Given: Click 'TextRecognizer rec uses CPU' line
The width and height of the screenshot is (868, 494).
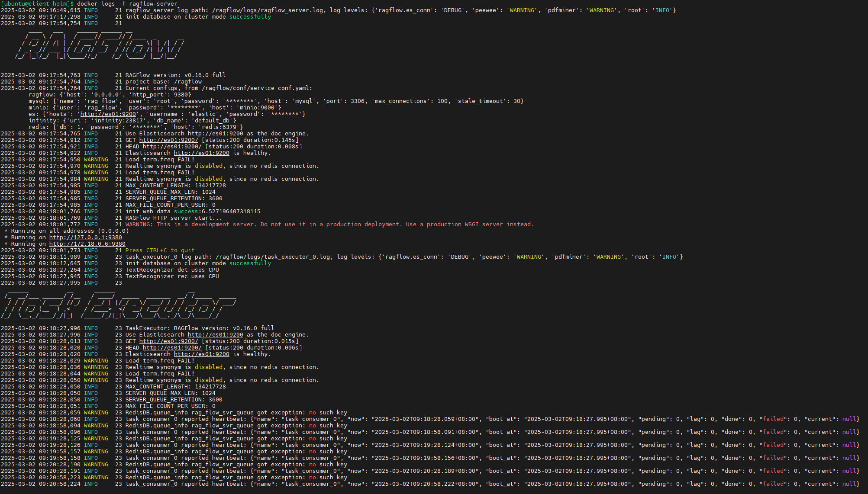Looking at the screenshot, I should point(172,276).
